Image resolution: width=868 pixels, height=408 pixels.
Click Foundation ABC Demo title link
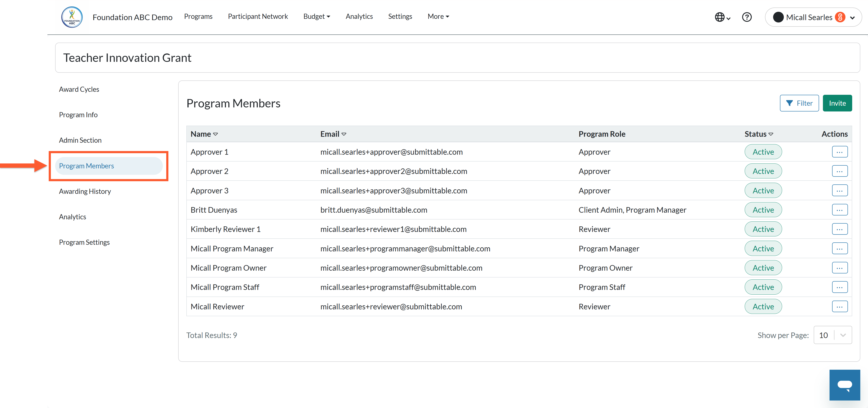point(132,17)
